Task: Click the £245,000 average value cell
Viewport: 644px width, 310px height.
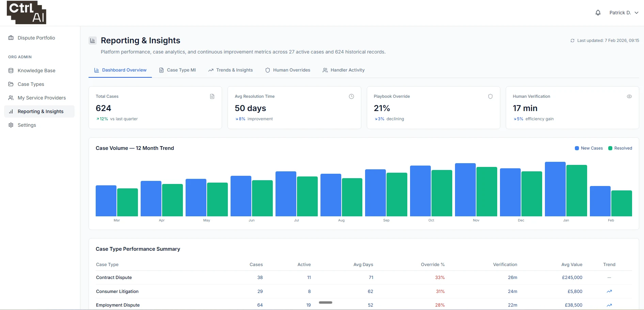Action: [572, 278]
